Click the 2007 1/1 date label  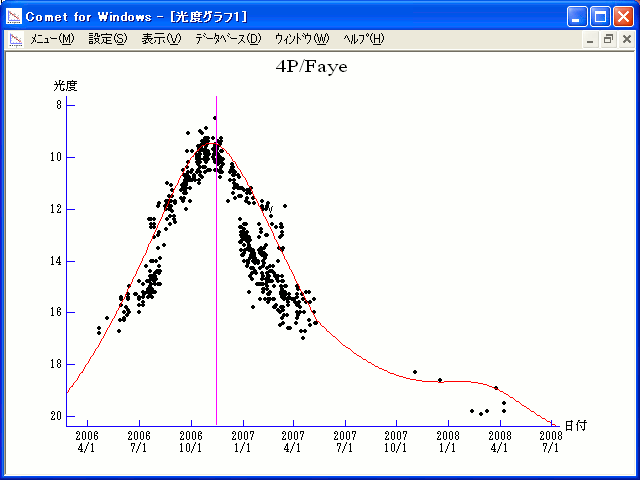[x=243, y=442]
